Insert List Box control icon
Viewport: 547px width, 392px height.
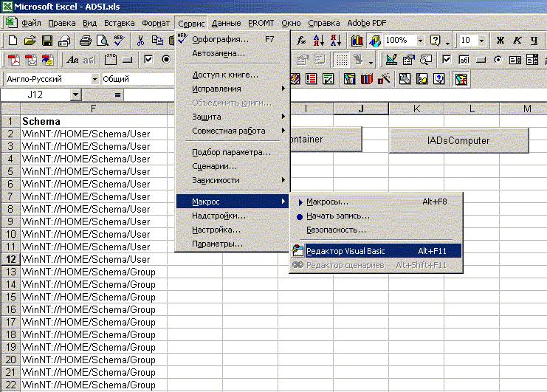[x=515, y=60]
